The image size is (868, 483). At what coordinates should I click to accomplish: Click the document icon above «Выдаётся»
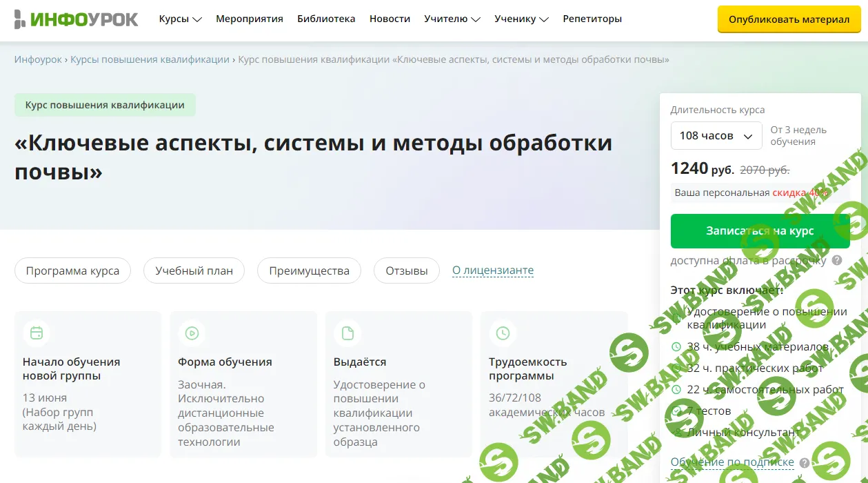pyautogui.click(x=347, y=332)
